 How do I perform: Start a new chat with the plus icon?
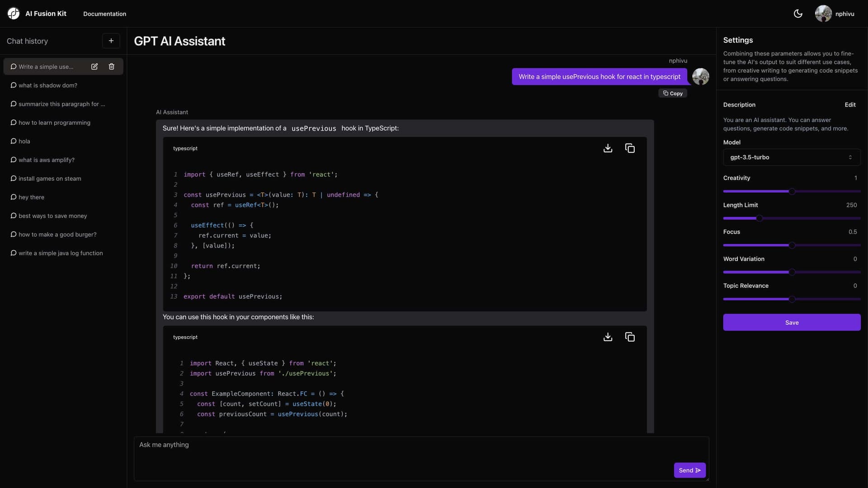111,41
